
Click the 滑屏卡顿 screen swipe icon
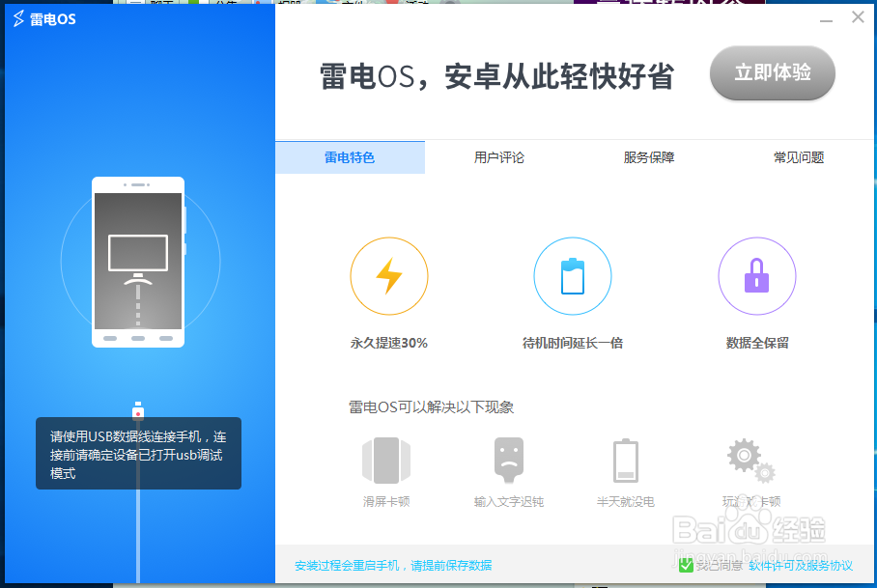click(386, 461)
